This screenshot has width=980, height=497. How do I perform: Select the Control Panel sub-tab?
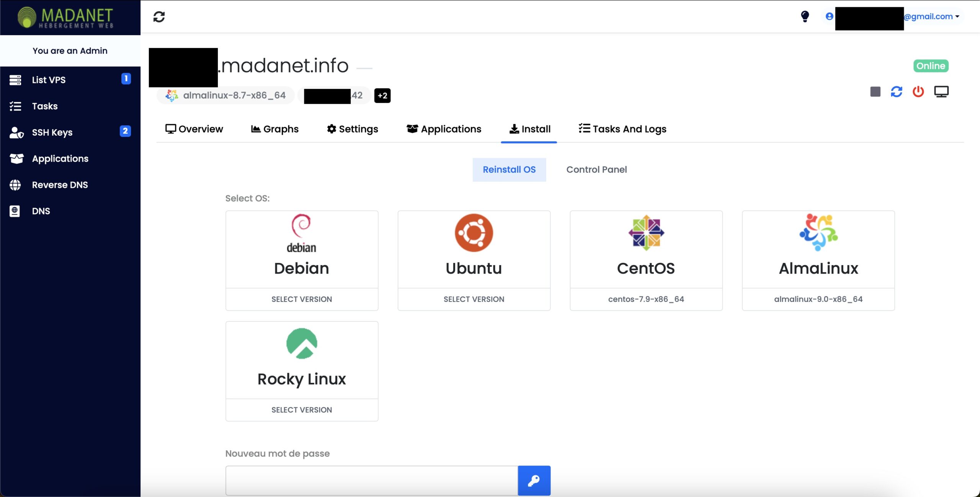point(596,170)
